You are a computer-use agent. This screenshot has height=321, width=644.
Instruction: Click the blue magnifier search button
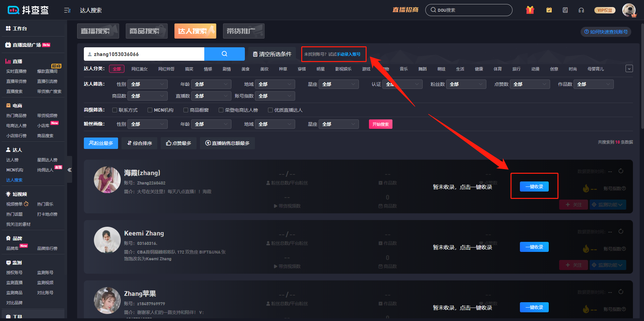pos(224,54)
